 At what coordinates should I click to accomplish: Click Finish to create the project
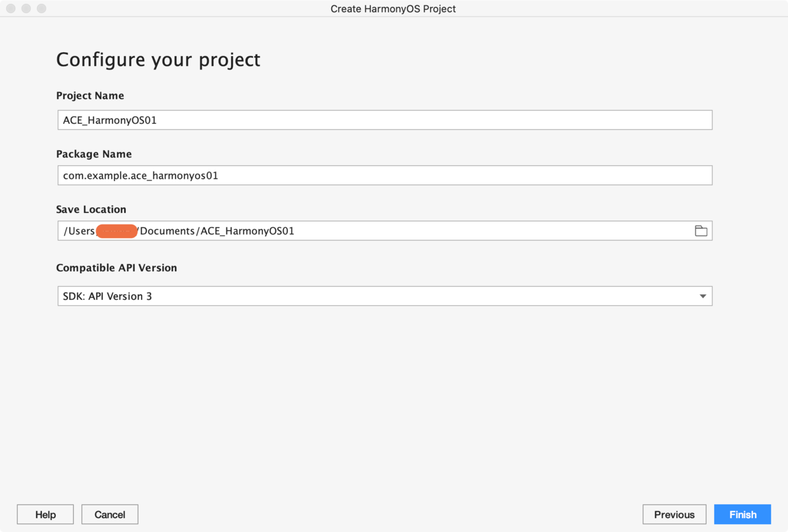(742, 515)
